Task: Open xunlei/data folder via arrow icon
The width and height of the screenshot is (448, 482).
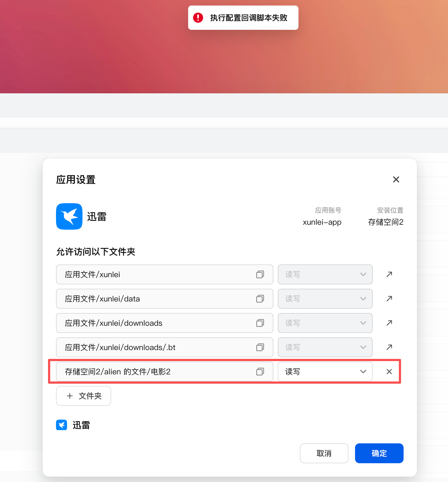Action: pyautogui.click(x=389, y=299)
